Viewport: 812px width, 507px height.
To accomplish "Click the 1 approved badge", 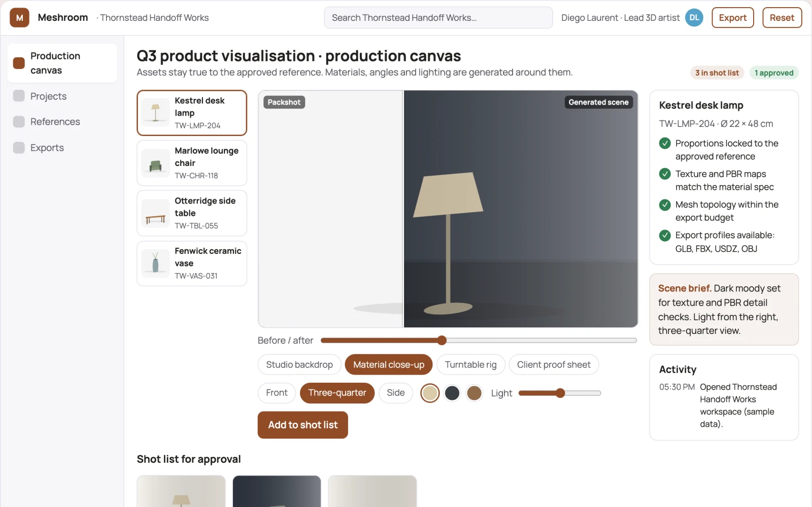I will [x=773, y=73].
